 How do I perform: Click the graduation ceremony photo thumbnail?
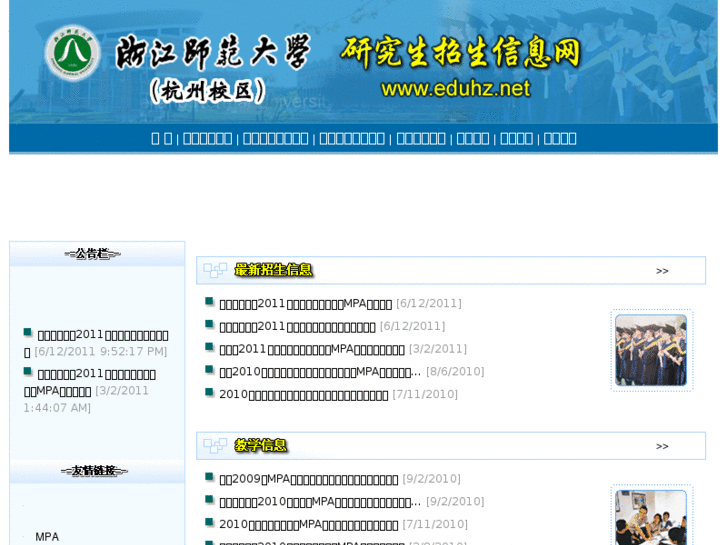(651, 350)
